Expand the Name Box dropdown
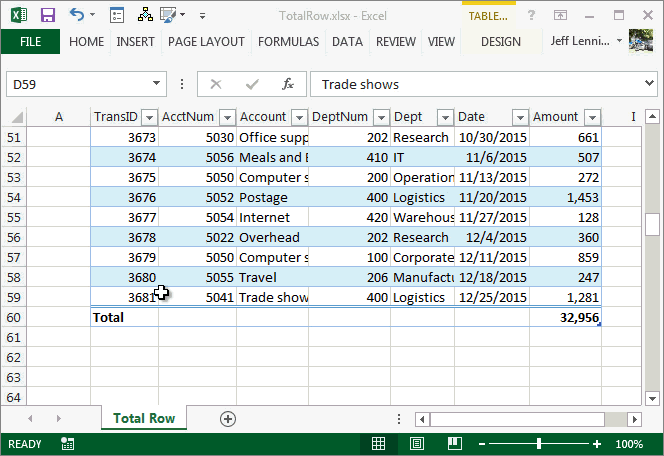 click(x=156, y=83)
